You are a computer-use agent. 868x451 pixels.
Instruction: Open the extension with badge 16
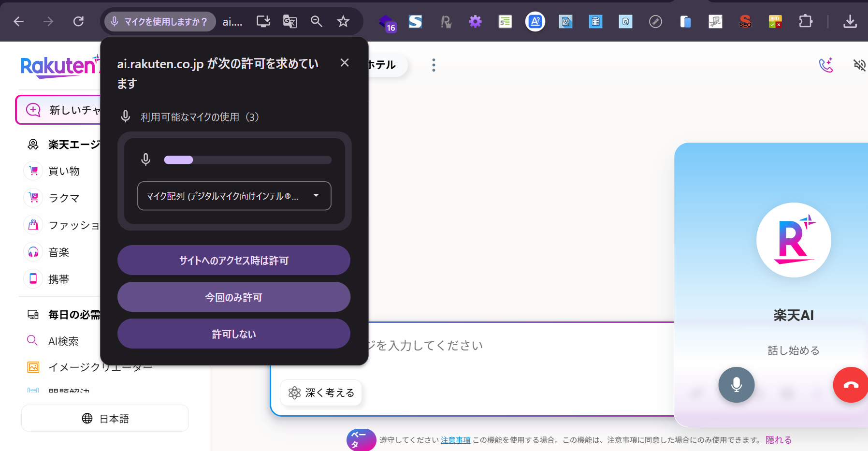(x=387, y=22)
